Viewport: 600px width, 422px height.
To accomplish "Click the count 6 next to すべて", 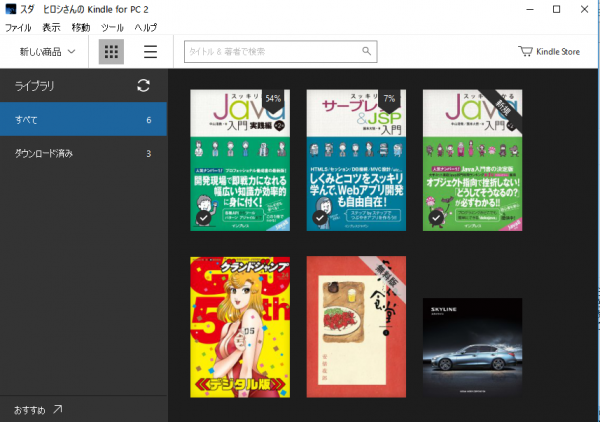I will point(149,120).
